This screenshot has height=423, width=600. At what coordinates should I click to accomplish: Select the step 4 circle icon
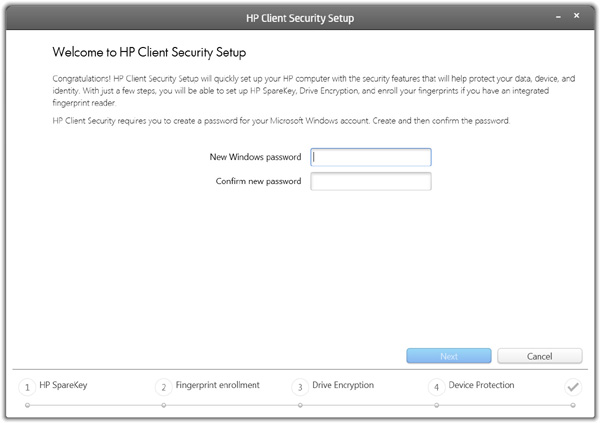[436, 387]
